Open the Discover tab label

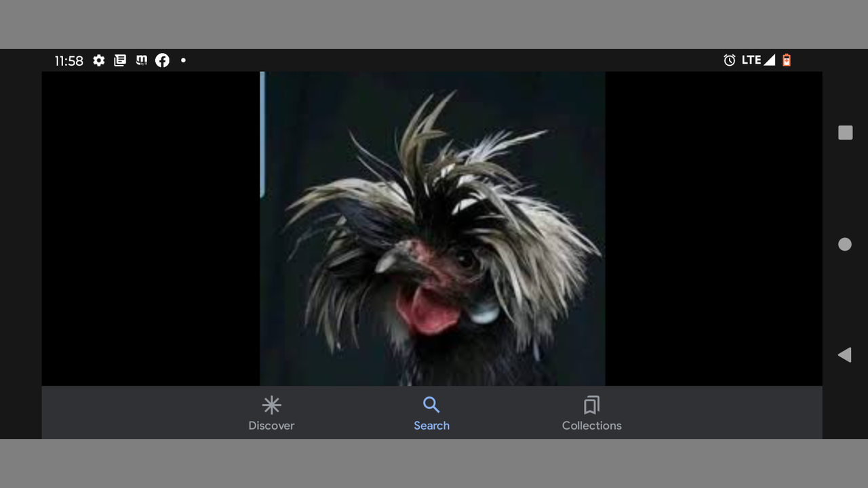coord(271,426)
